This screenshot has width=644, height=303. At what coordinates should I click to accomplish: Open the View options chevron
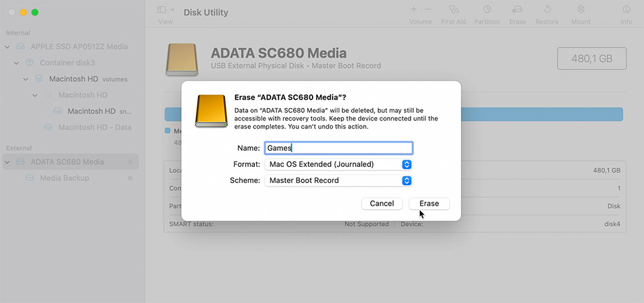coord(172,9)
